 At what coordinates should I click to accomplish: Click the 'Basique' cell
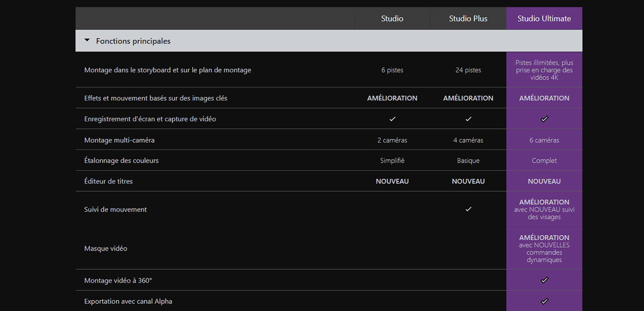468,161
